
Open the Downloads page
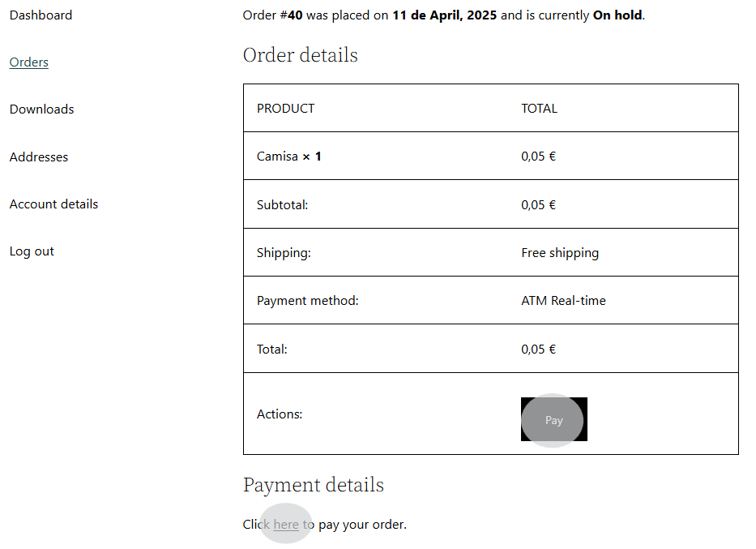pyautogui.click(x=42, y=109)
